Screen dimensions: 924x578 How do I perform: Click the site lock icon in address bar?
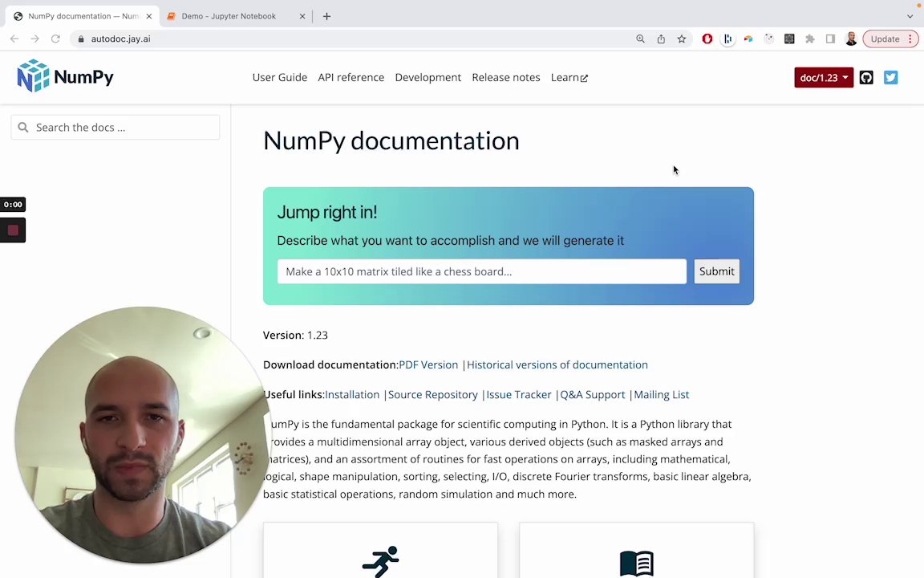pos(81,39)
